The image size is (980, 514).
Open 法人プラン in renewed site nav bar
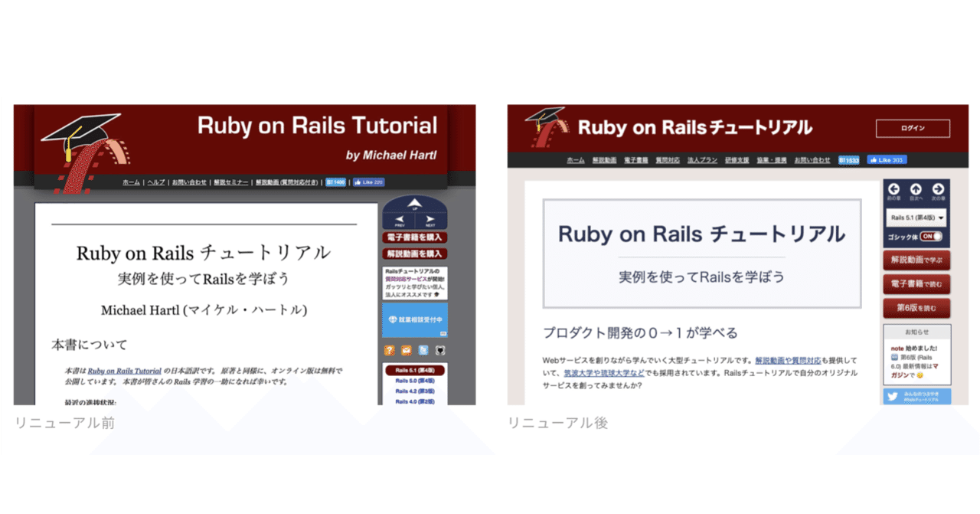(702, 160)
